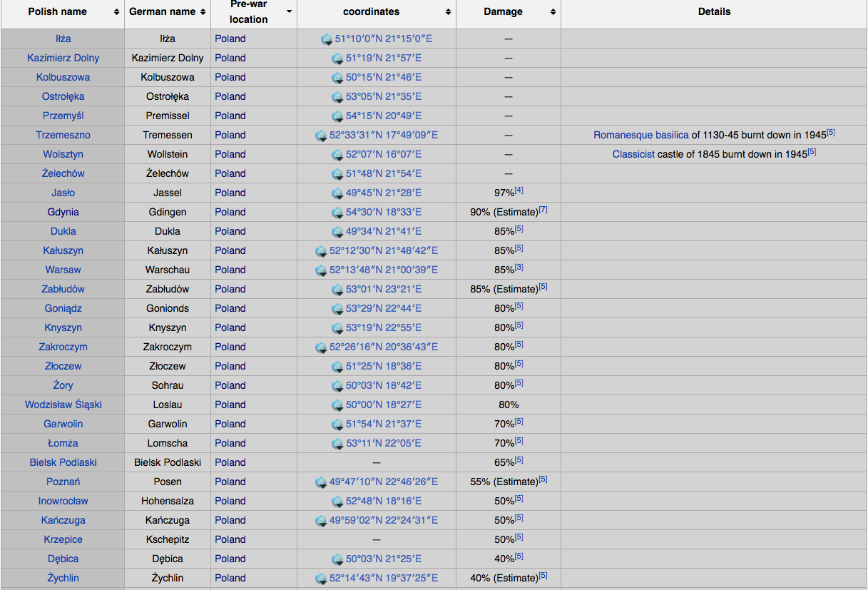Open the Dębica Polish name link

pyautogui.click(x=63, y=559)
